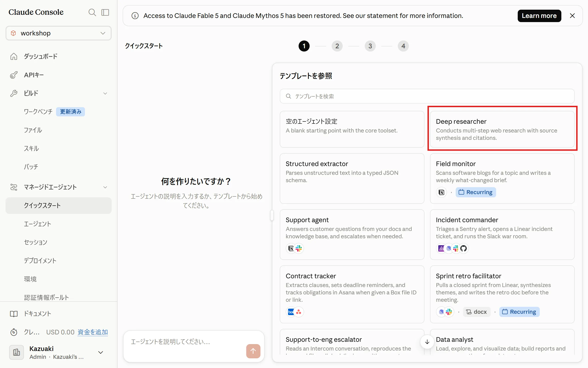
Task: Jump to quickstart step 2
Action: pos(337,46)
